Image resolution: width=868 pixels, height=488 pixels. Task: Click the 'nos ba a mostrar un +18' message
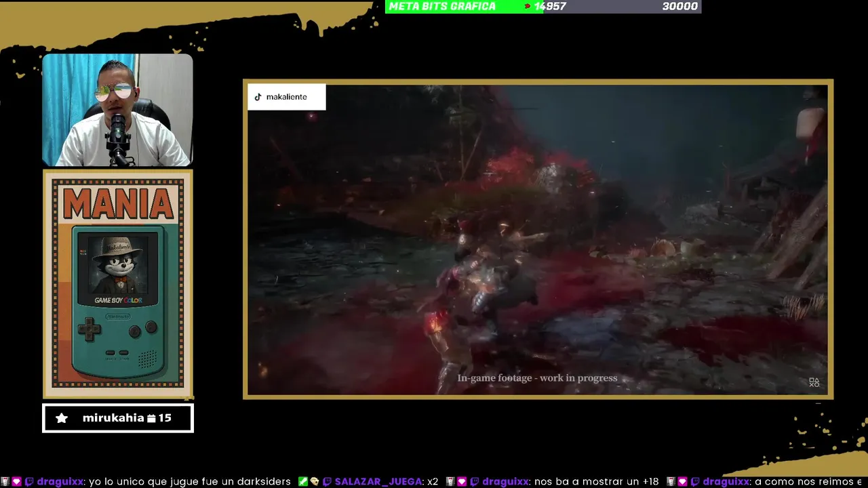[x=597, y=481]
